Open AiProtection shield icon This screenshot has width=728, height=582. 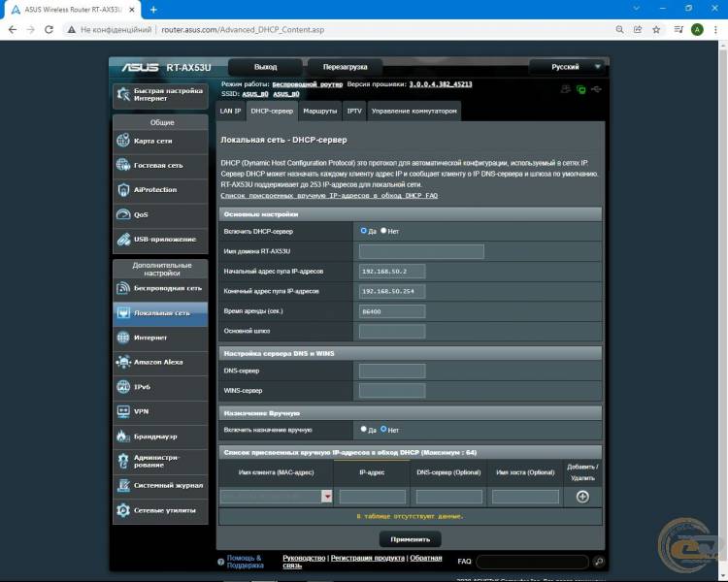coord(123,189)
